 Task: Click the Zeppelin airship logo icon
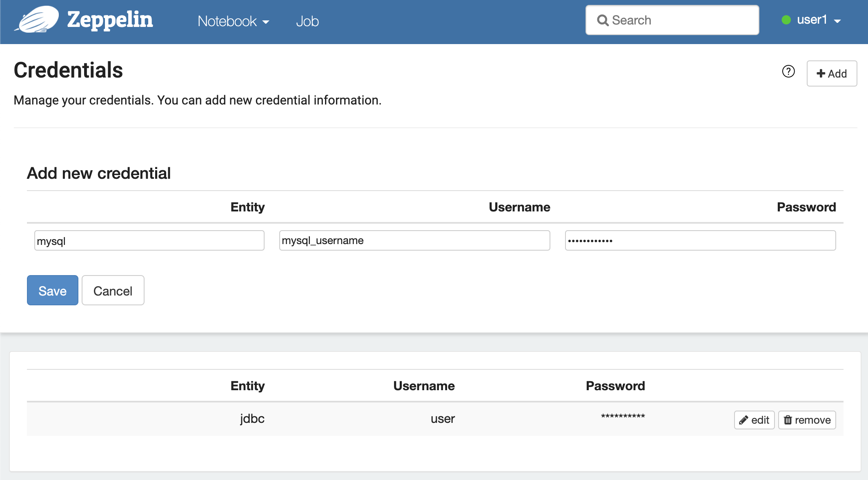pos(38,20)
